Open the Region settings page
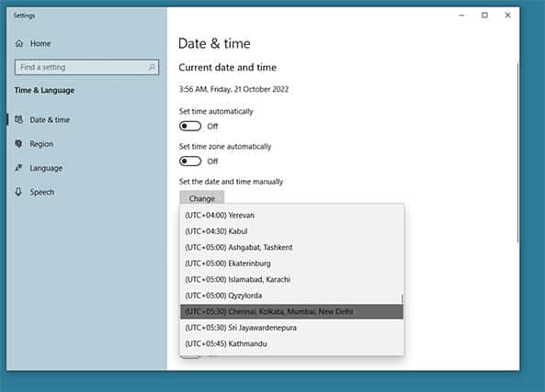Image resolution: width=545 pixels, height=392 pixels. [x=41, y=144]
